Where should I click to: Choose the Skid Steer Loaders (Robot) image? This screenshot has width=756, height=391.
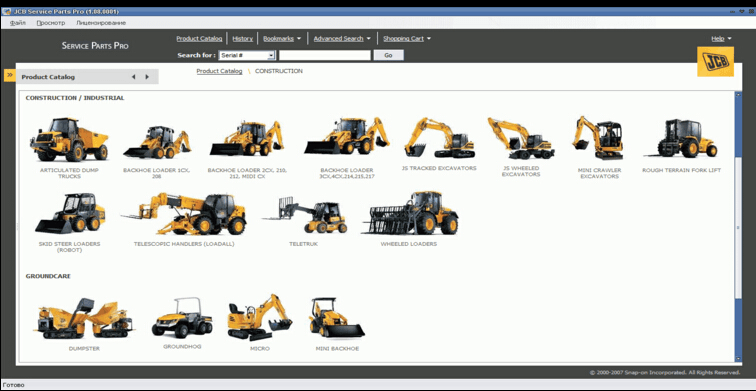click(x=69, y=213)
